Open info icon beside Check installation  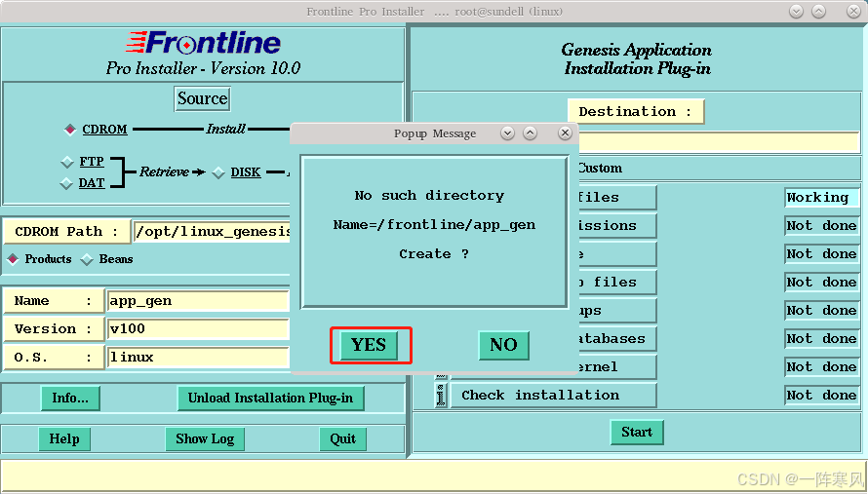coord(441,395)
